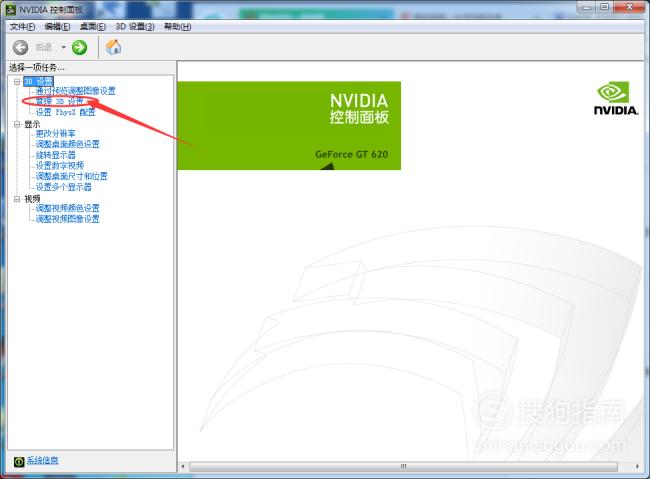650x479 pixels.
Task: Open the 文件(F) menu
Action: coord(22,27)
